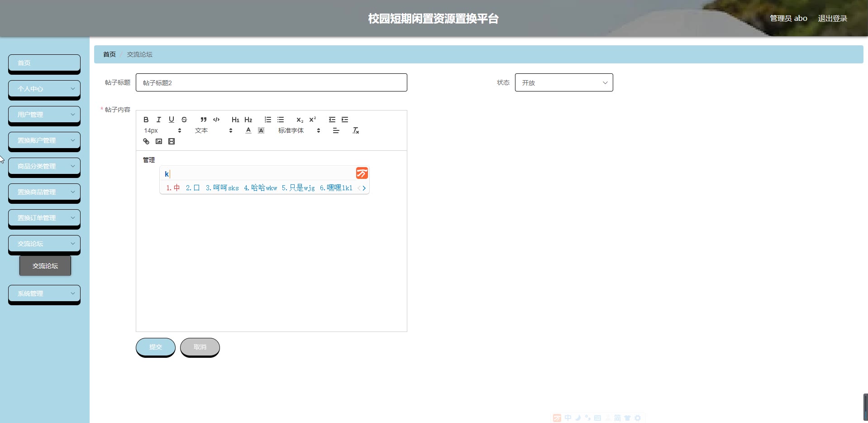868x423 pixels.
Task: Start a bulleted list
Action: point(281,120)
